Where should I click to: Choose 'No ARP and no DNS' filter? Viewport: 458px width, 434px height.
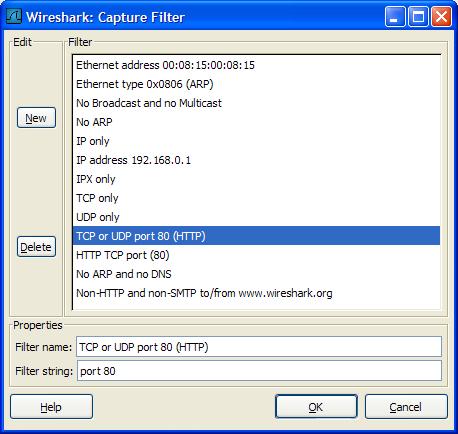[x=256, y=274]
